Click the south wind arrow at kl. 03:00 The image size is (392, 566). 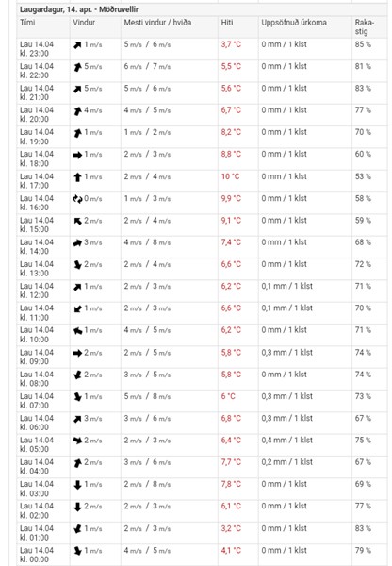click(77, 485)
